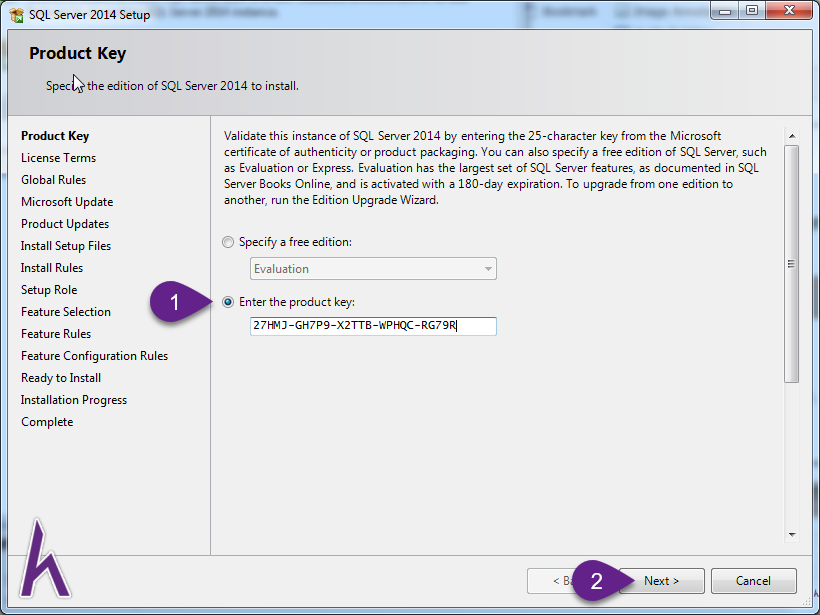The width and height of the screenshot is (820, 615).
Task: Click the scrollbar down arrow
Action: point(792,534)
